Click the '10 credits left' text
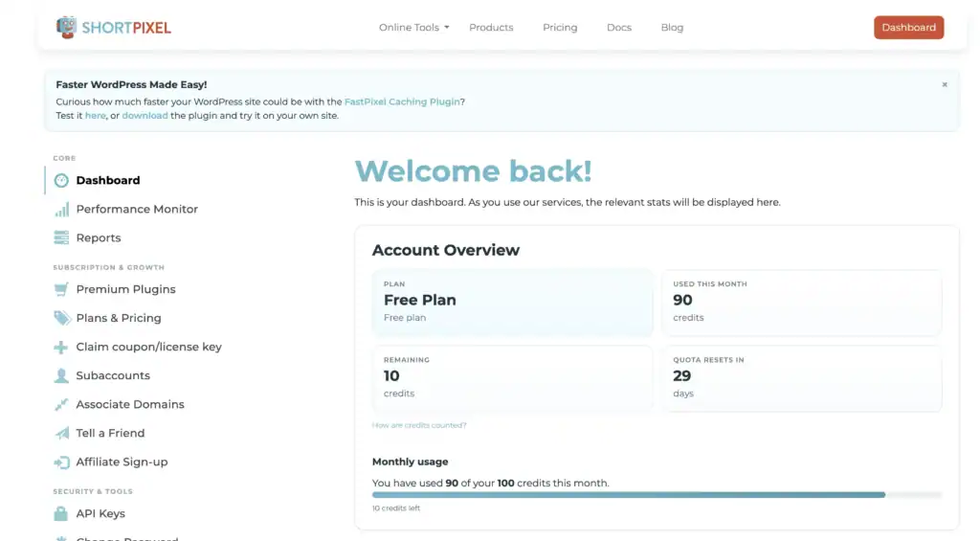This screenshot has height=541, width=980. [395, 507]
